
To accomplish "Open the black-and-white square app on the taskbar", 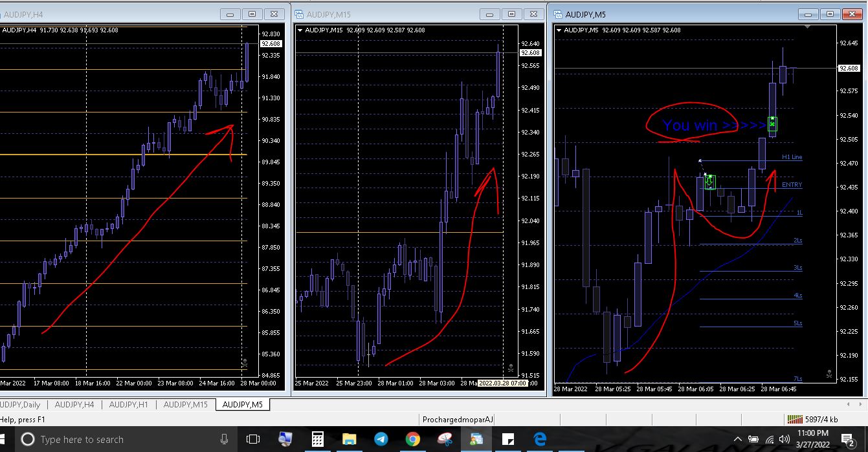I will pyautogui.click(x=507, y=439).
